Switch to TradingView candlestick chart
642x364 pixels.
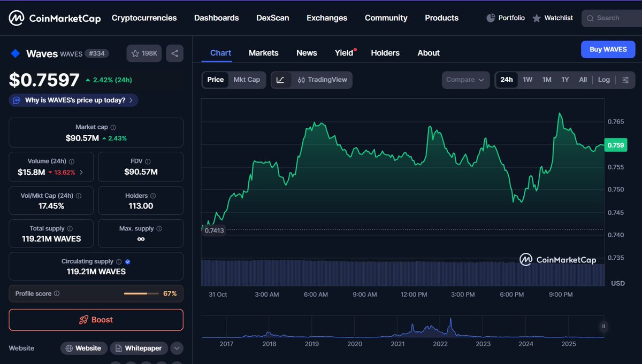point(323,80)
